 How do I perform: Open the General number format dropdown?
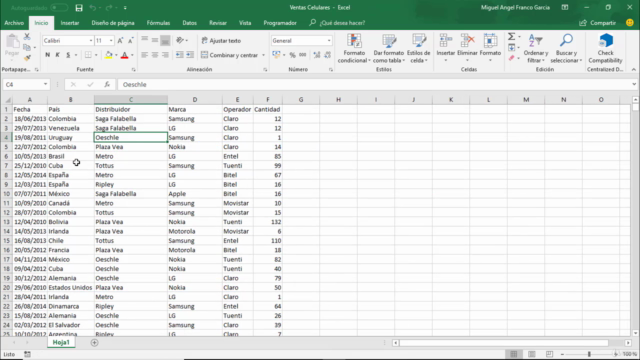point(329,40)
